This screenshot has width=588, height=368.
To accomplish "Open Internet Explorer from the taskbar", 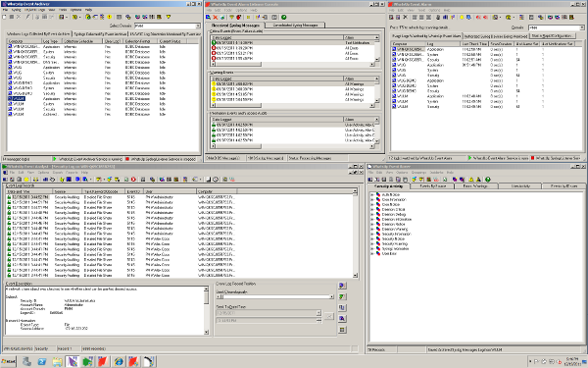I will pyautogui.click(x=119, y=361).
